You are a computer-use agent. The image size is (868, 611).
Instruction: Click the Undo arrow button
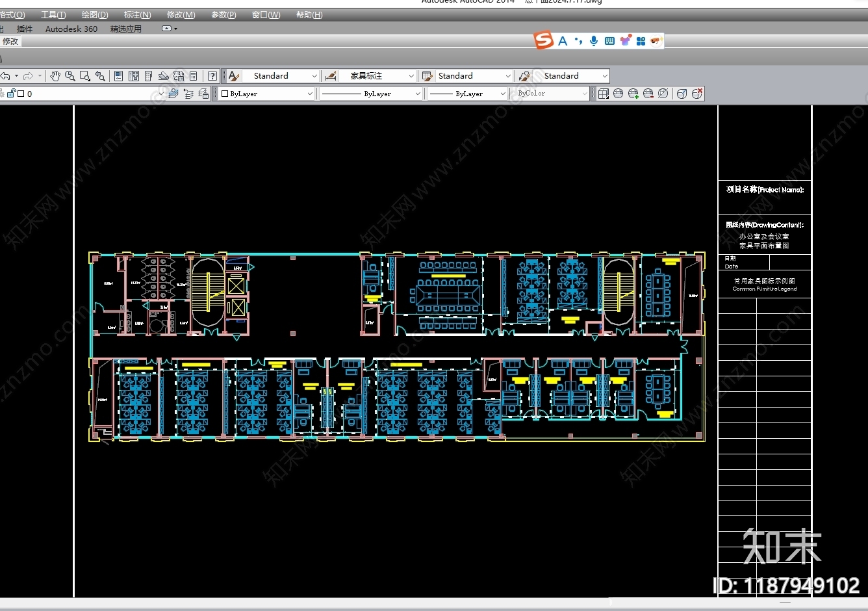tap(6, 76)
